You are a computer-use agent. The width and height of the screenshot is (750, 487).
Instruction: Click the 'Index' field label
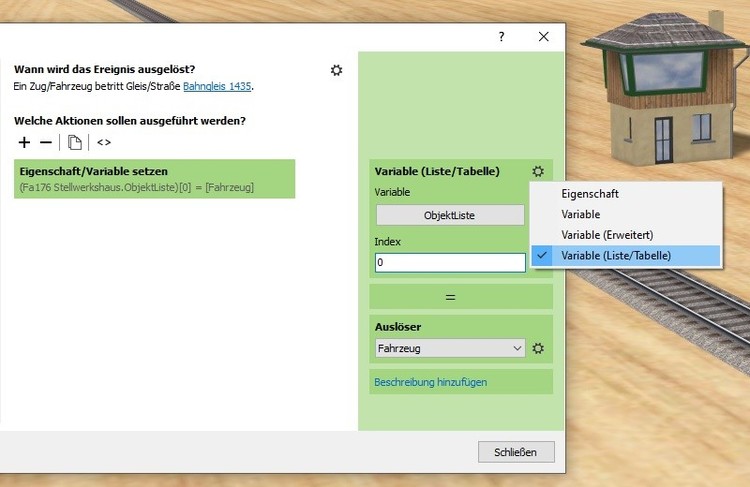click(387, 242)
